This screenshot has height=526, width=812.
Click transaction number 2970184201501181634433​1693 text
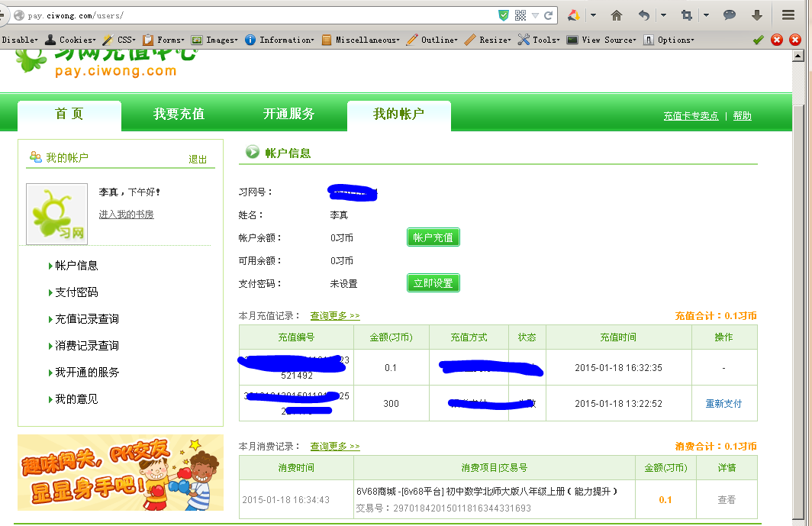[x=462, y=508]
